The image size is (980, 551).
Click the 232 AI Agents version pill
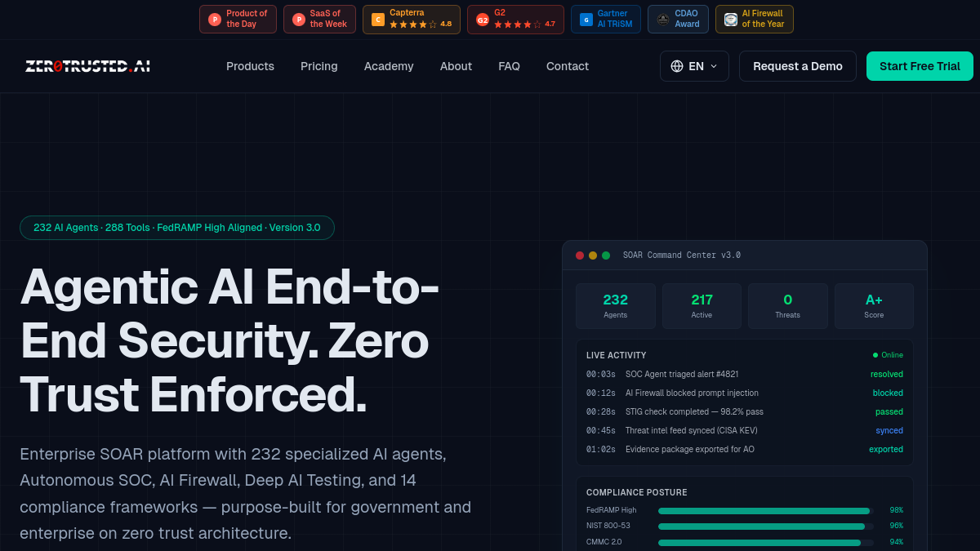tap(177, 228)
